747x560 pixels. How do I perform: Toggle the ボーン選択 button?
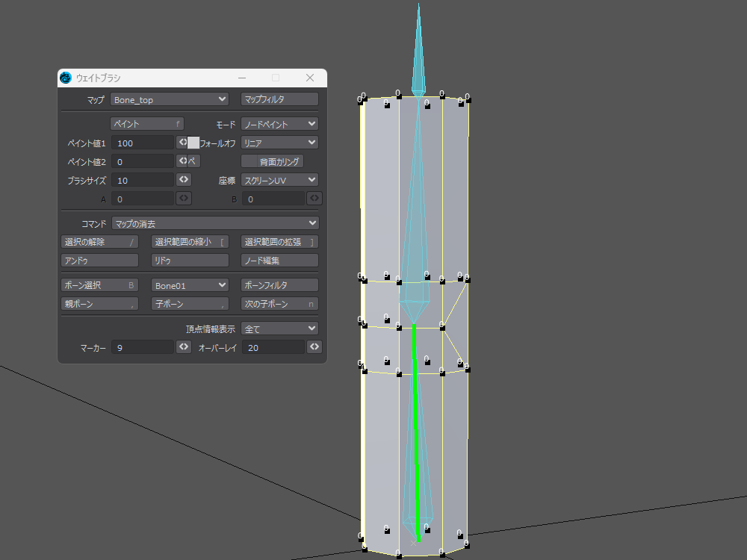click(x=99, y=285)
